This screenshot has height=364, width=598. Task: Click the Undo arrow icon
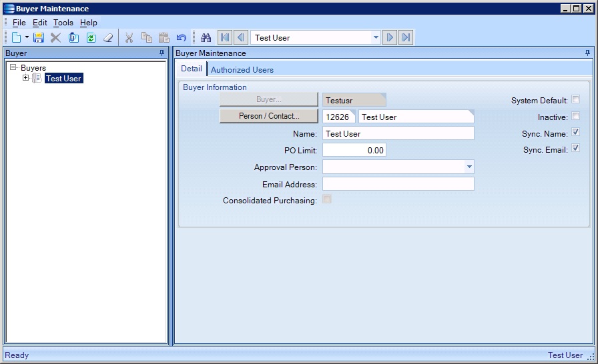[181, 37]
